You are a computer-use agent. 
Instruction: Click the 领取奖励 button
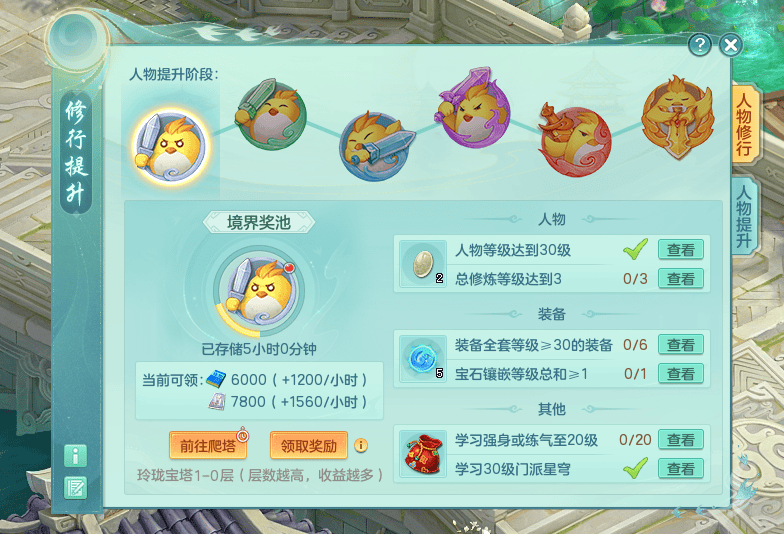[x=308, y=445]
